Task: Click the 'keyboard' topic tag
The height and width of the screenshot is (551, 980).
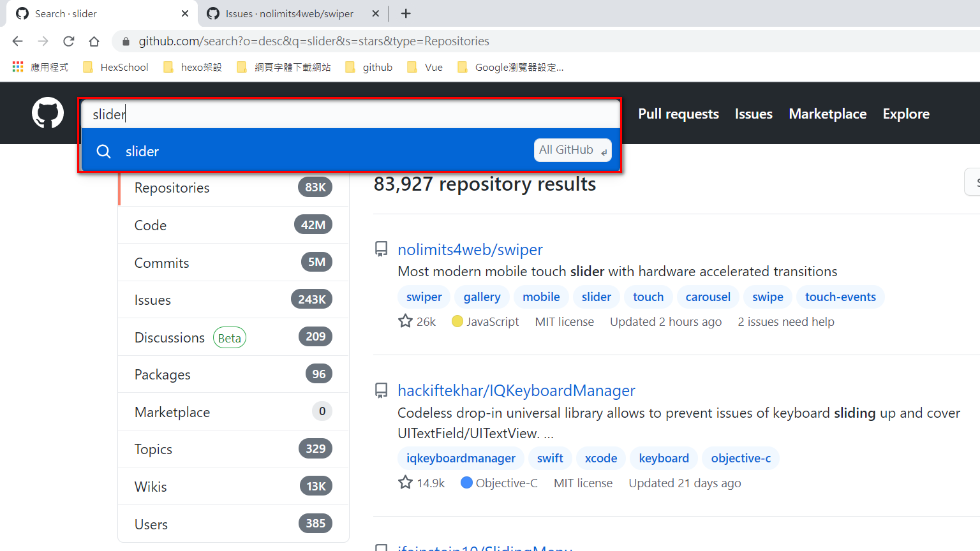Action: (664, 458)
